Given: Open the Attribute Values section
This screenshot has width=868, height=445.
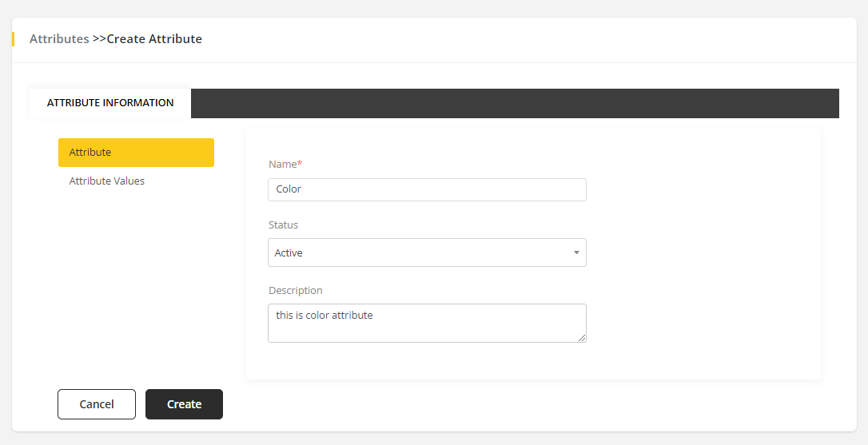Looking at the screenshot, I should pos(107,181).
